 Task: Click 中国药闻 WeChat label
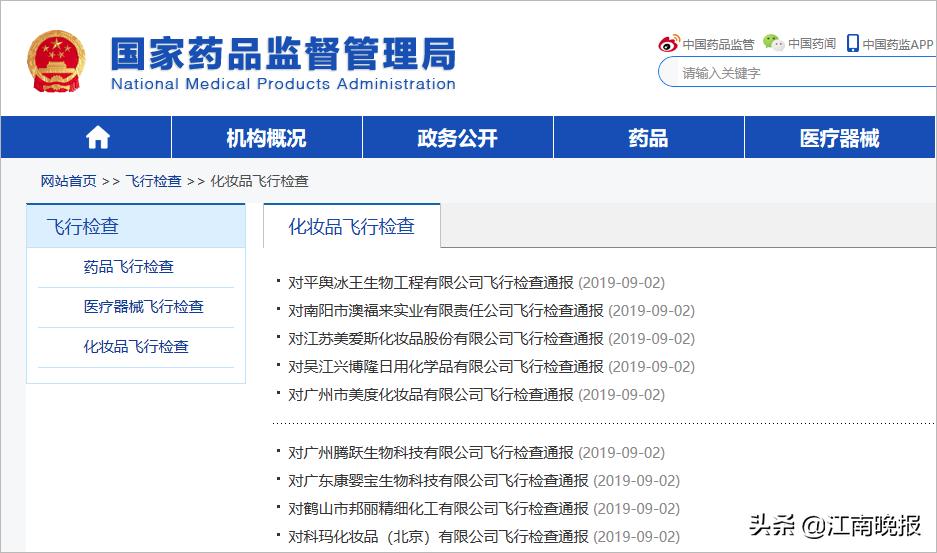[x=812, y=44]
